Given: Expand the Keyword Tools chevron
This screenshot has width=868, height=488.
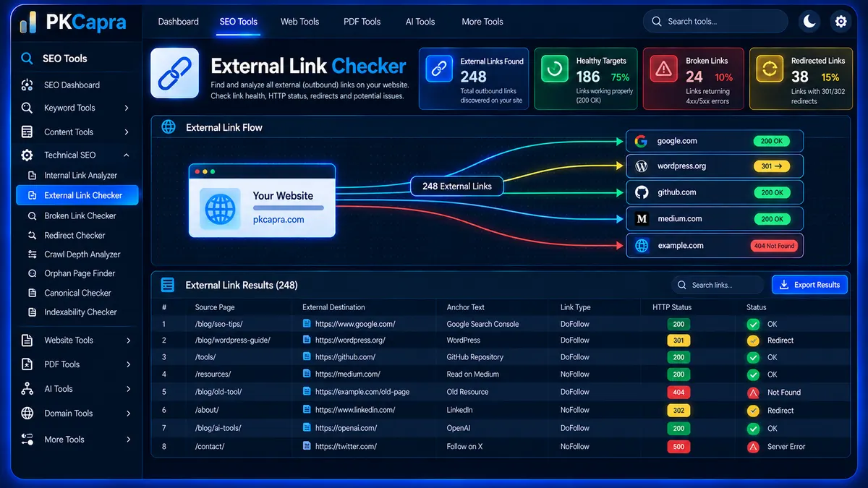Looking at the screenshot, I should (x=127, y=108).
